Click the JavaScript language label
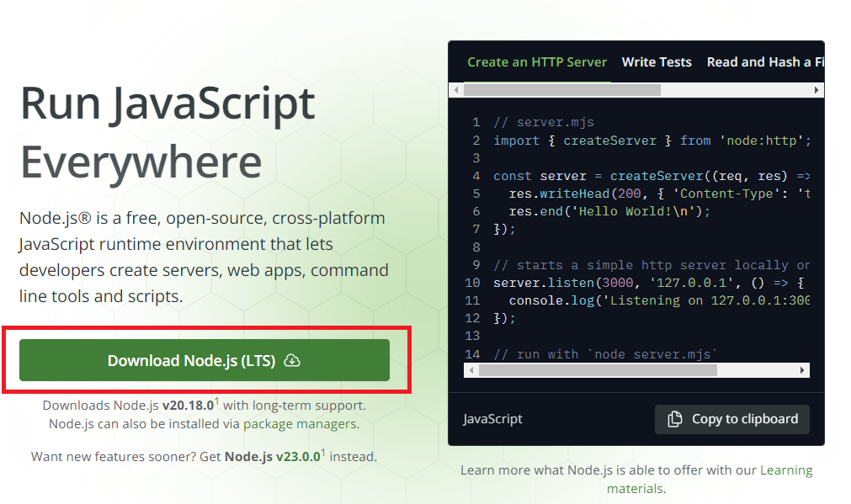The image size is (851, 504). (492, 419)
